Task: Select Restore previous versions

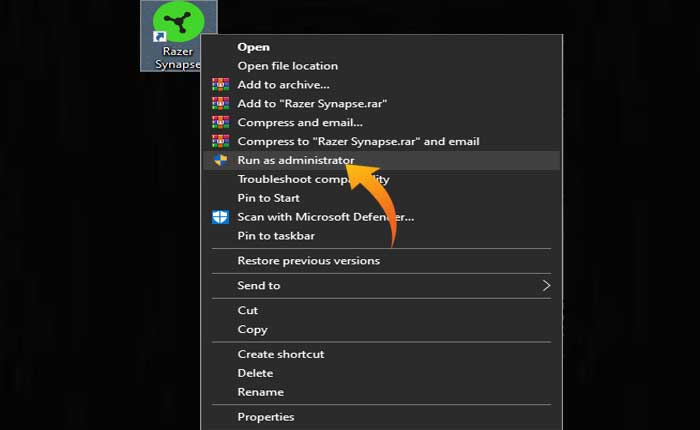Action: tap(308, 261)
